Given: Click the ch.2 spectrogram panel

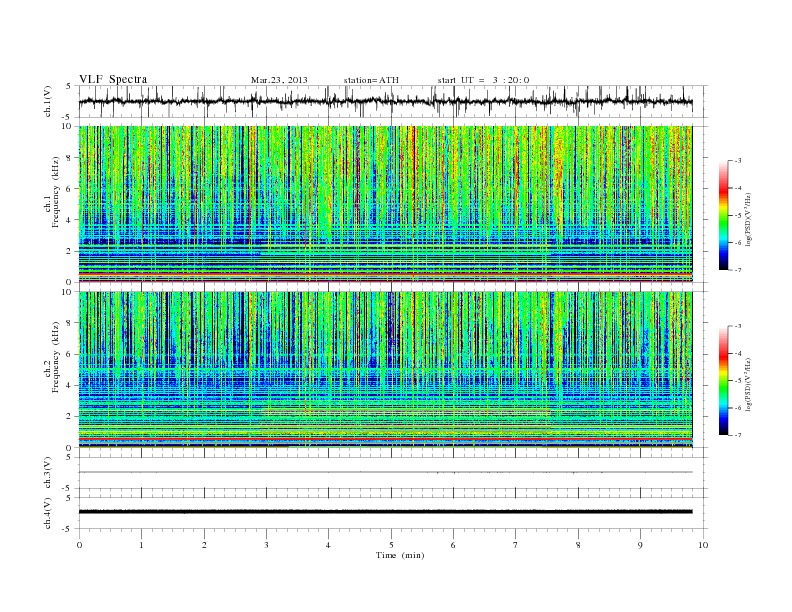Looking at the screenshot, I should point(385,370).
